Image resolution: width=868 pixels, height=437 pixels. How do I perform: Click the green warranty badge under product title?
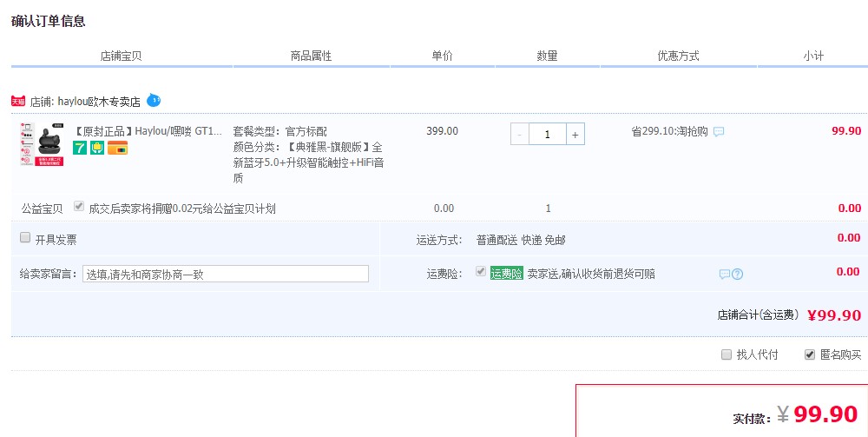pos(97,148)
